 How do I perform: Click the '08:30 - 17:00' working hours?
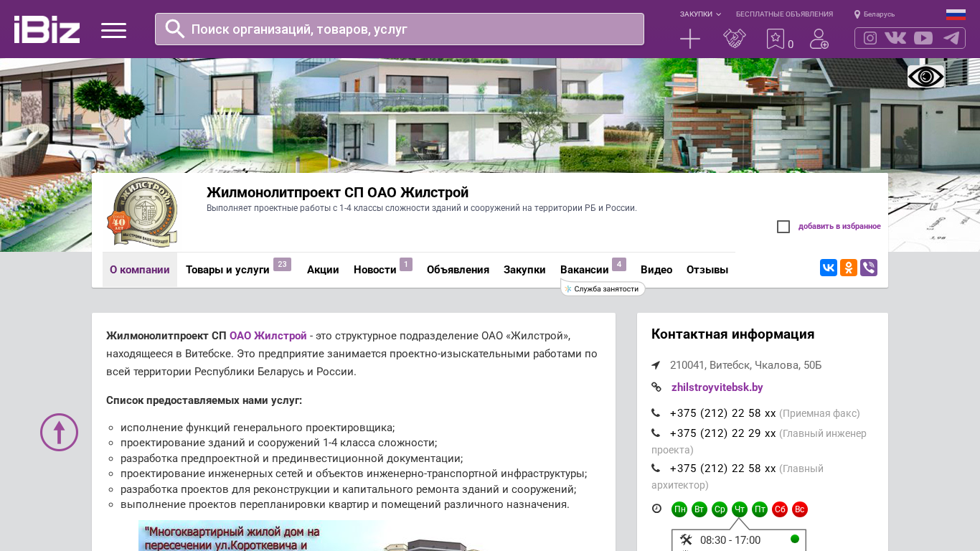[x=730, y=540]
